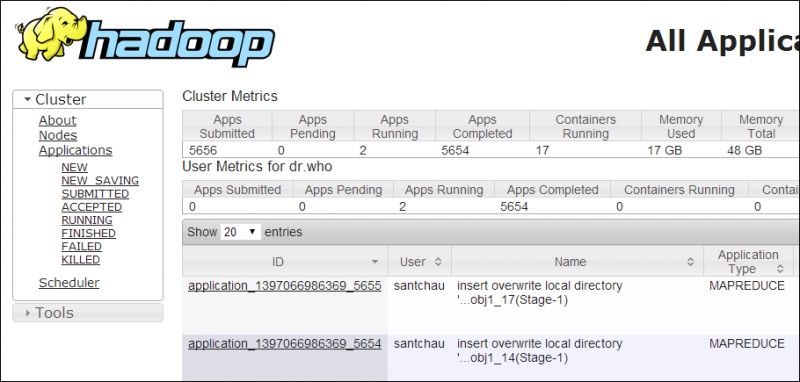Show FAILED applications
Screen dimensions: 800x382
(x=82, y=246)
